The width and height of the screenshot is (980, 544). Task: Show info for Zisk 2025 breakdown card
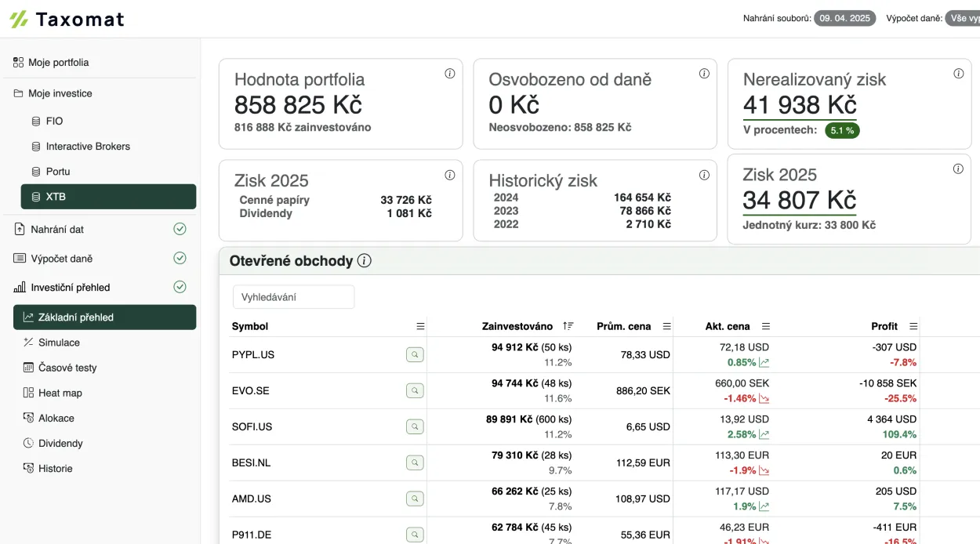point(450,176)
